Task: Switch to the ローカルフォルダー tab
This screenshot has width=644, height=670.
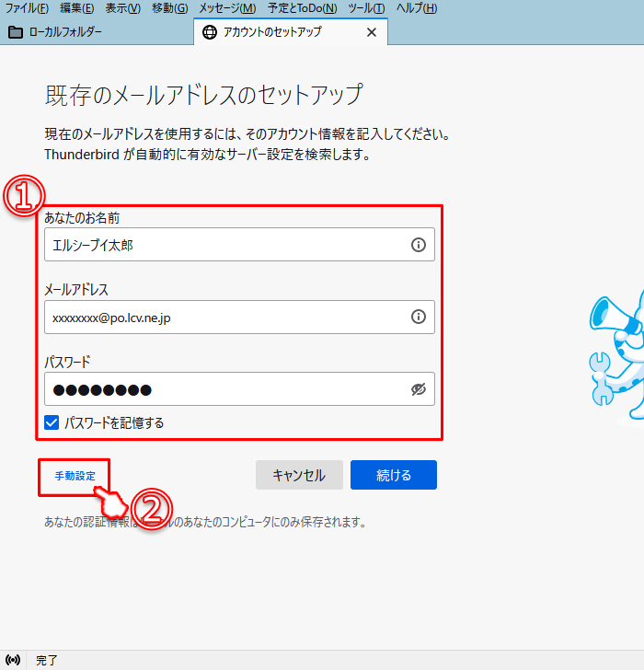Action: [x=55, y=32]
